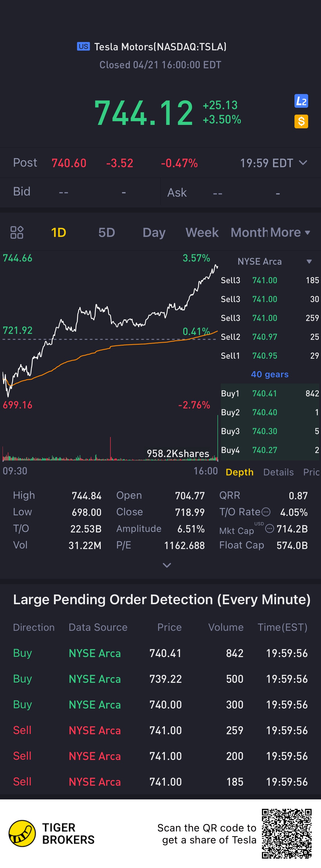The image size is (321, 868).
Task: Expand the post-market time dropdown chevron
Action: [303, 163]
